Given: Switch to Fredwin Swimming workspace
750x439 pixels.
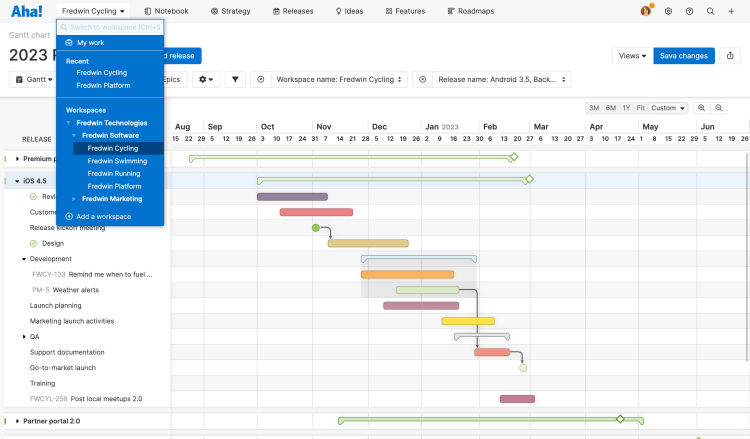Looking at the screenshot, I should tap(117, 161).
